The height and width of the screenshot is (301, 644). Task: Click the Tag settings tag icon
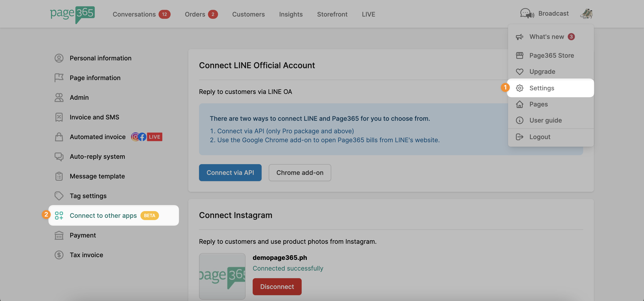59,196
